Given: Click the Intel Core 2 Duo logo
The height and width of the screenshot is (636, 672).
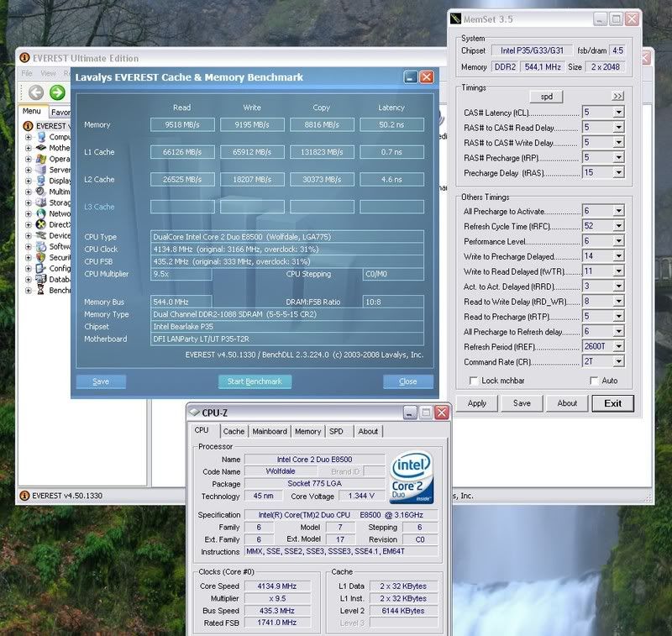Looking at the screenshot, I should tap(412, 477).
